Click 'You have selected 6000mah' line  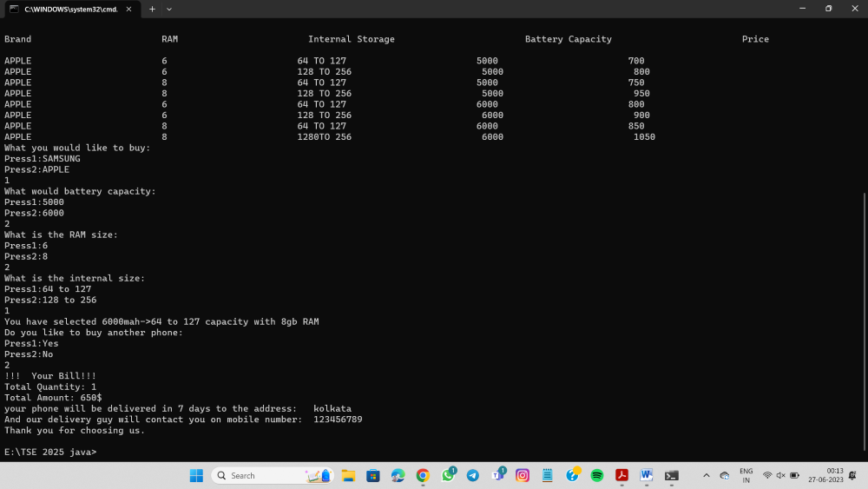pyautogui.click(x=161, y=321)
